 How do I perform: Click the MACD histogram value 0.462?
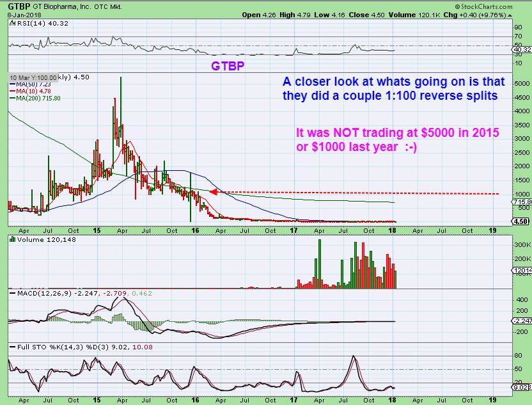point(141,293)
